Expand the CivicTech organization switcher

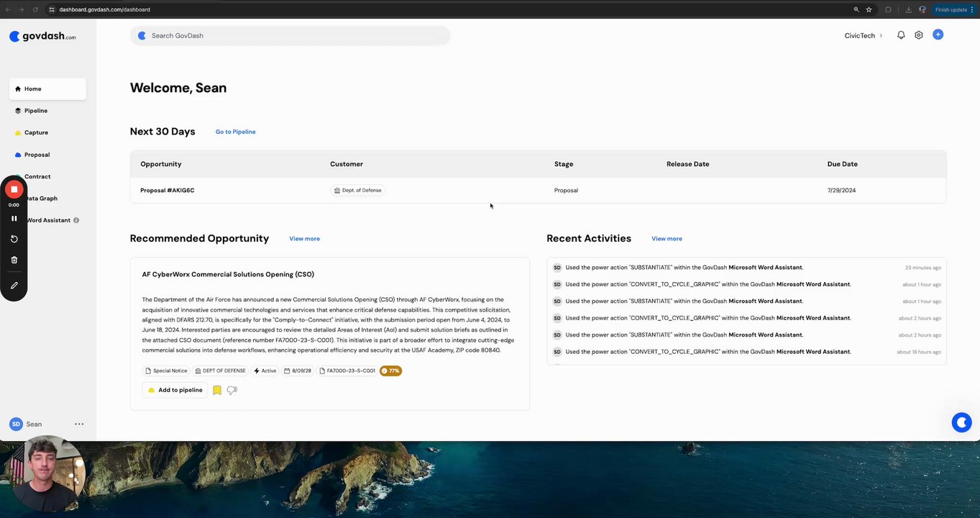point(863,35)
